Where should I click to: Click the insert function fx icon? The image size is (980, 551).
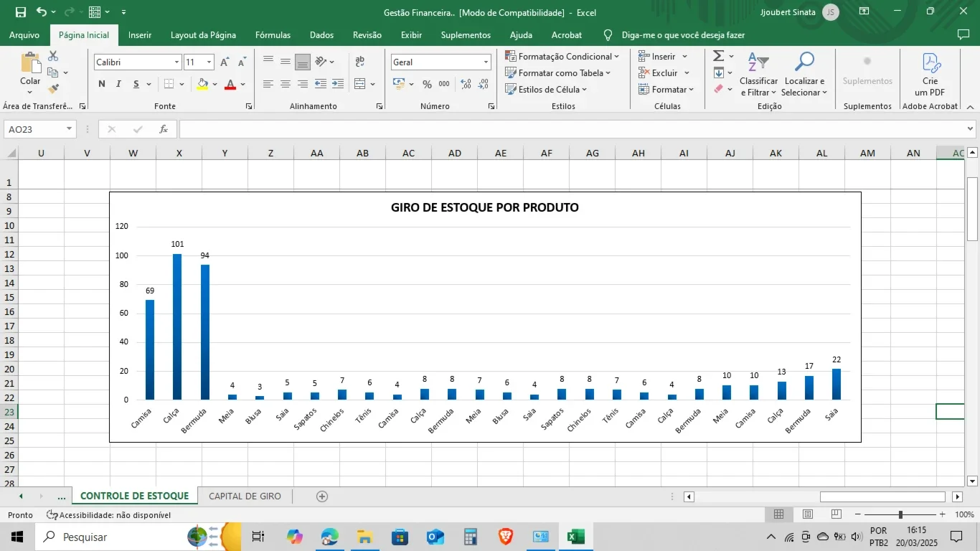(164, 129)
